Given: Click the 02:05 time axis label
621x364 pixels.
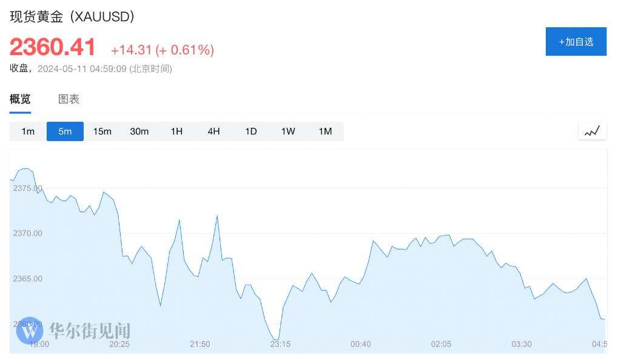Looking at the screenshot, I should [441, 344].
